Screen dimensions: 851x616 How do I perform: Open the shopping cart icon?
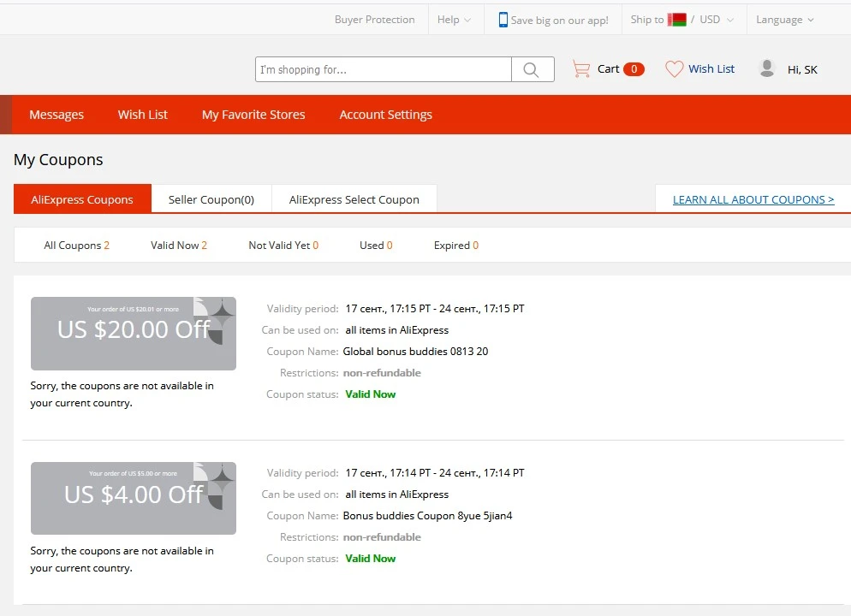point(581,68)
